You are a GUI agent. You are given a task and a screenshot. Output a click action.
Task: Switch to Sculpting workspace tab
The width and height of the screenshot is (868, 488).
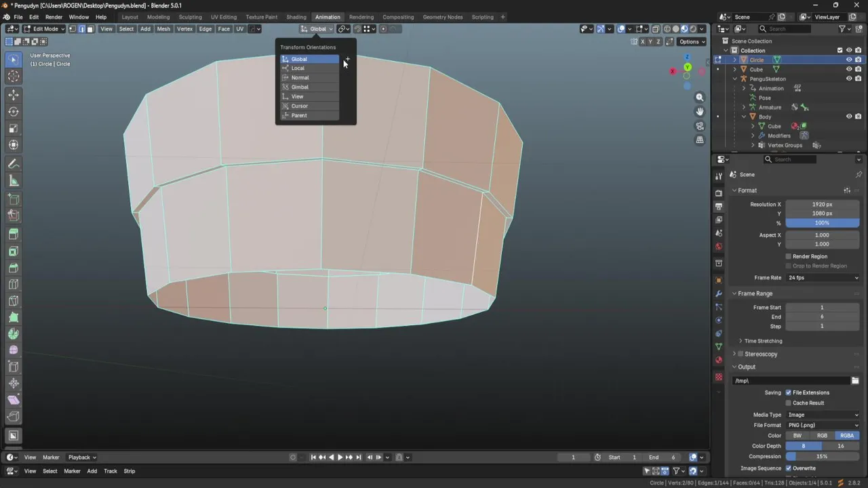tap(190, 17)
